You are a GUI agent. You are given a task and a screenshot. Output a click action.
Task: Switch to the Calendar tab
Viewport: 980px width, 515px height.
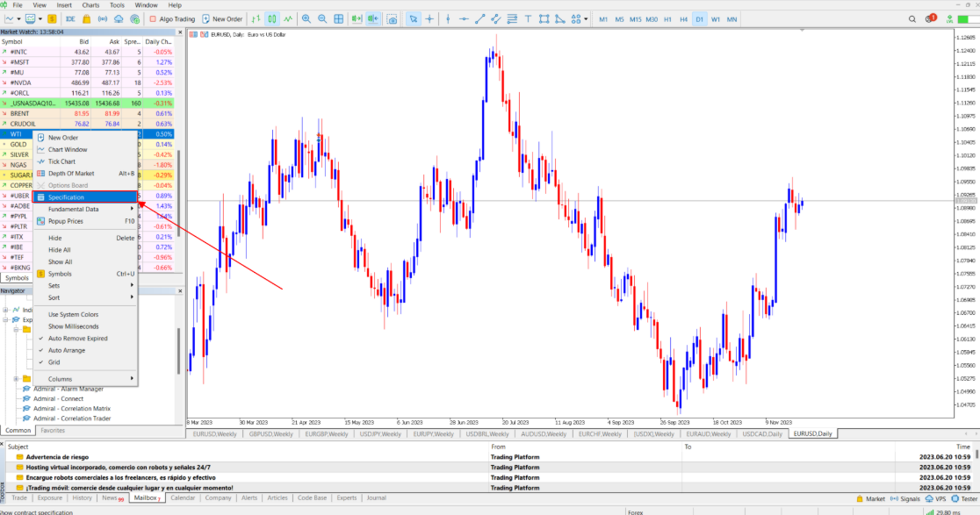coord(183,498)
